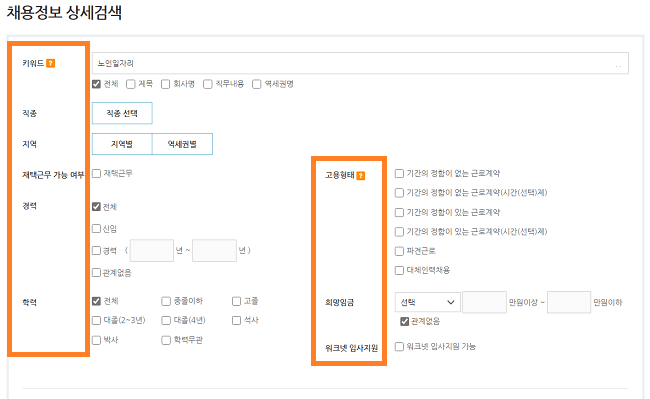Check the 학력무관 checkbox
The width and height of the screenshot is (650, 399).
166,340
